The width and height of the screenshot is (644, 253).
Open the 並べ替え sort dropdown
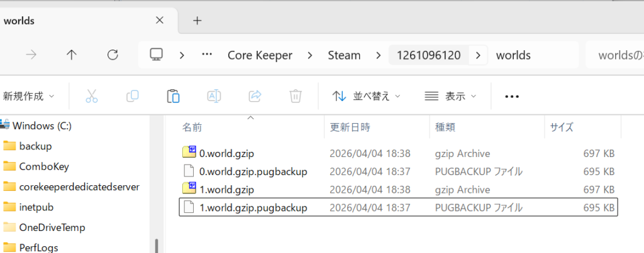[366, 96]
